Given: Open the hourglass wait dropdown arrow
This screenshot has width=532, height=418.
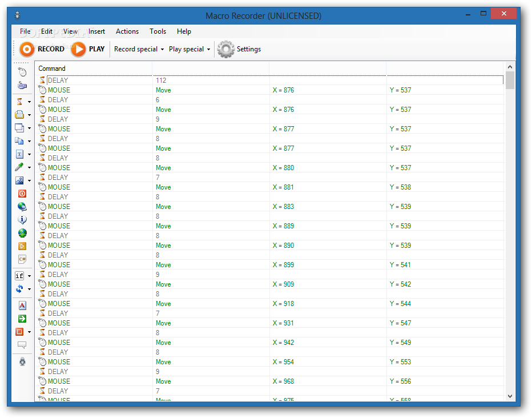Looking at the screenshot, I should coord(29,102).
